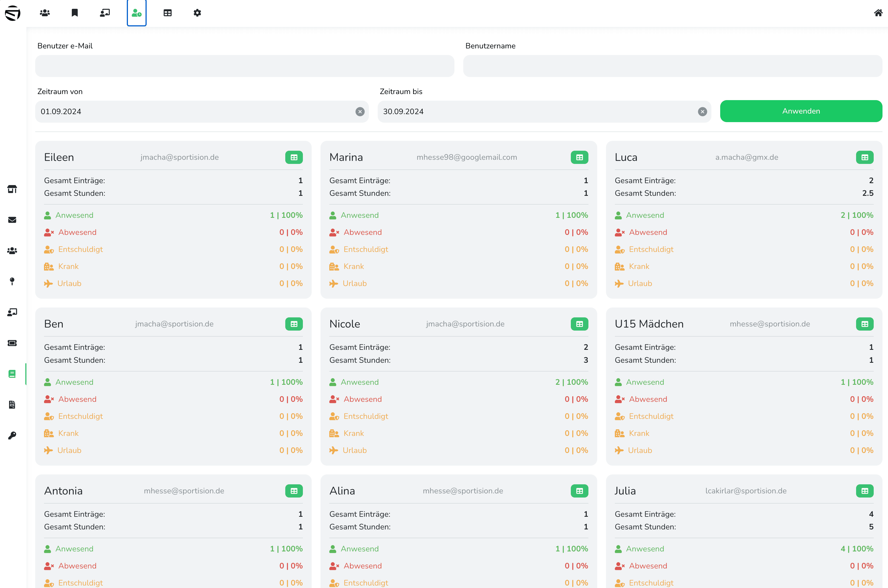Open Julia's green details table button
The image size is (888, 588).
pyautogui.click(x=864, y=491)
